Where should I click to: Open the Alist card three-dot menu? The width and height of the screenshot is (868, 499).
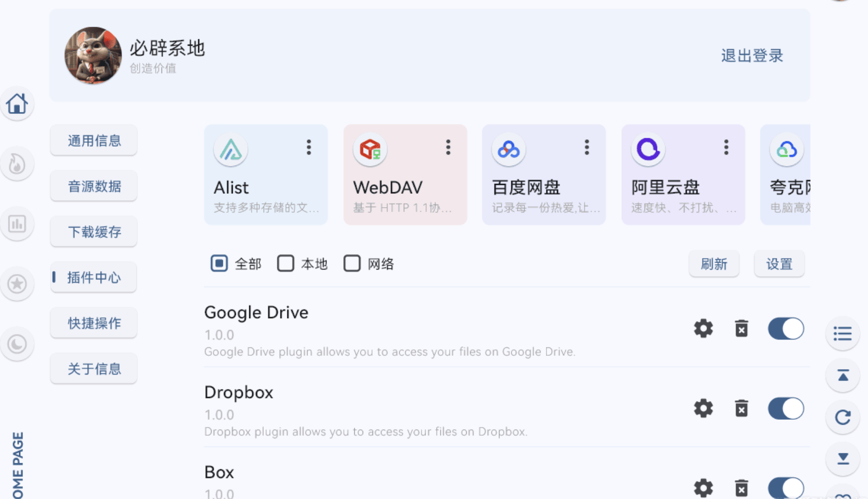309,147
